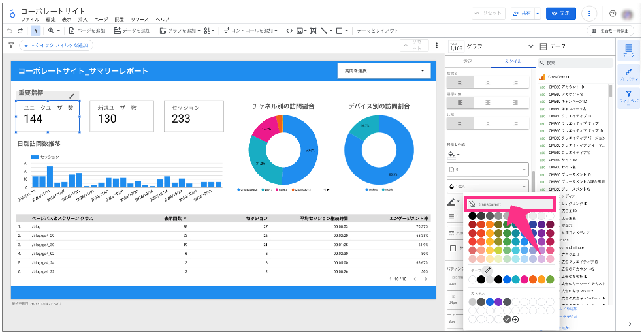Set 比較 alignment to left
Image resolution: width=644 pixels, height=336 pixels.
coord(460,123)
